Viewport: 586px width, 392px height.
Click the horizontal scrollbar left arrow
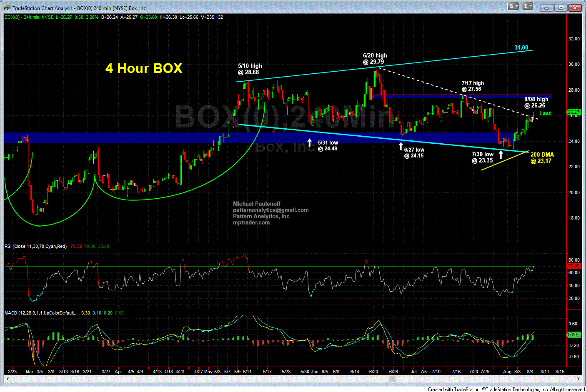(7, 379)
